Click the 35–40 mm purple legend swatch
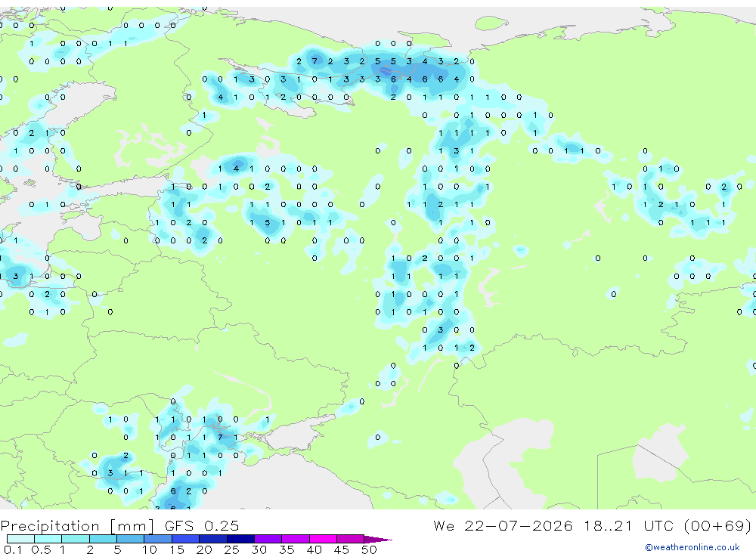Viewport: 756px width, 554px height. coord(296,539)
